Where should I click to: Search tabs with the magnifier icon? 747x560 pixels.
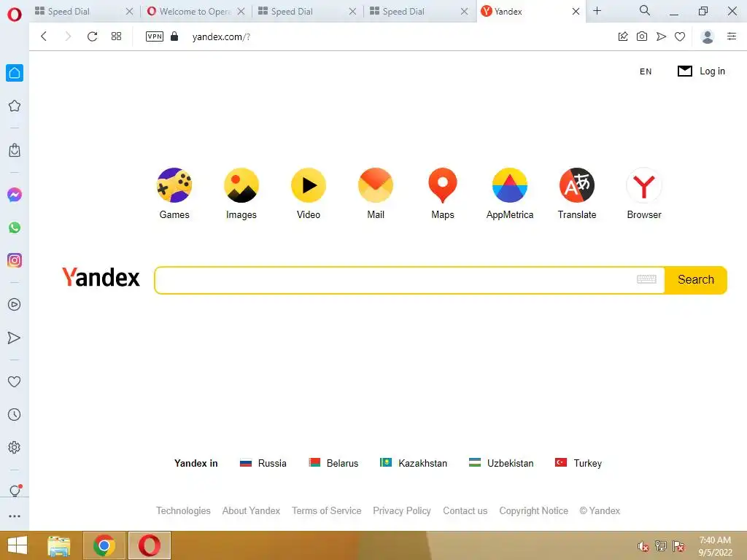point(645,10)
